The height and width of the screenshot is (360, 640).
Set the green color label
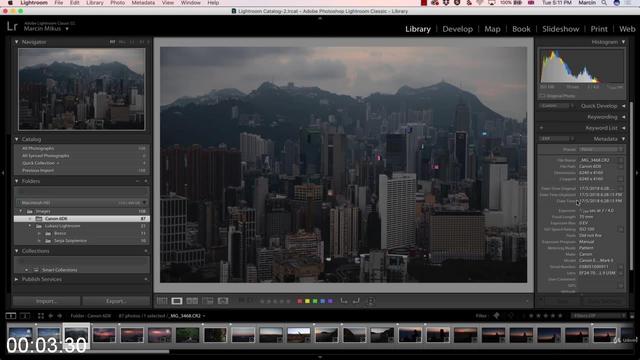click(x=315, y=301)
